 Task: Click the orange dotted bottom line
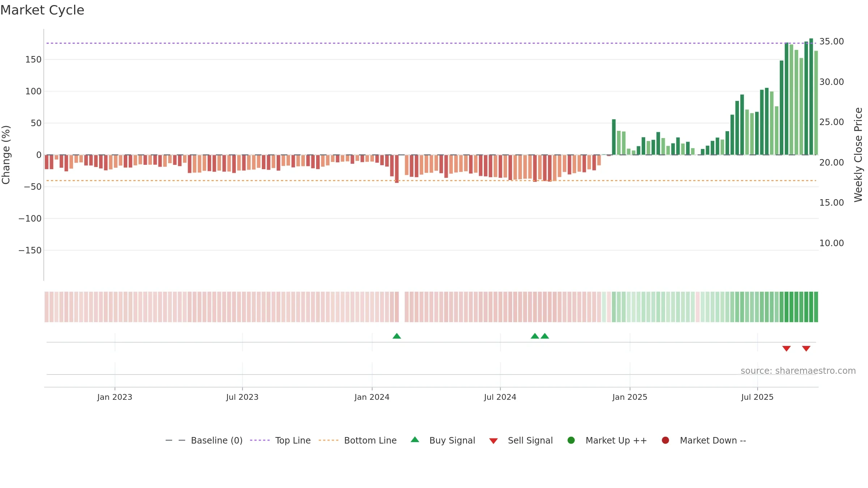[x=431, y=180]
